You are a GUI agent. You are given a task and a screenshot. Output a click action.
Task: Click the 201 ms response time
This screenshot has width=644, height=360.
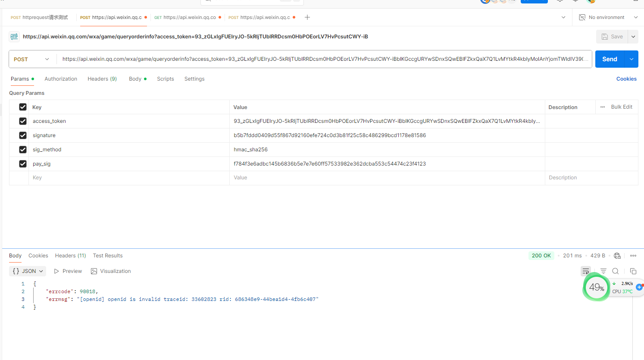572,256
